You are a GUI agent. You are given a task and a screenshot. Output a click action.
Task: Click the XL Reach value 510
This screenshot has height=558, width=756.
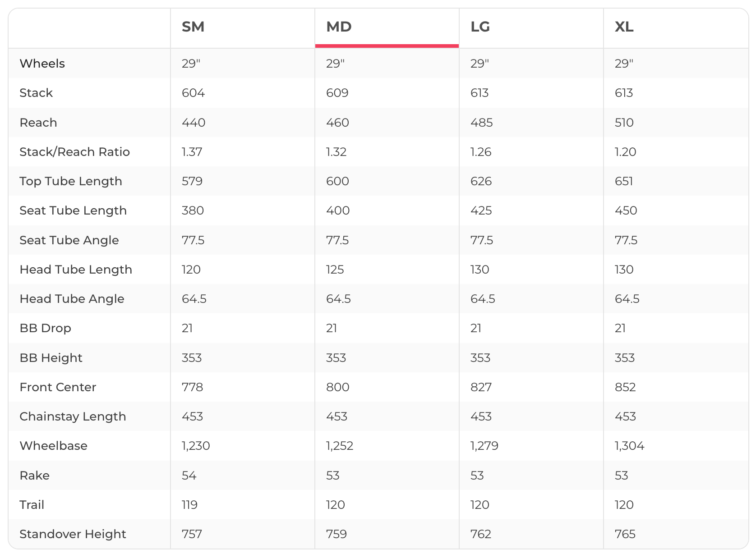click(624, 123)
